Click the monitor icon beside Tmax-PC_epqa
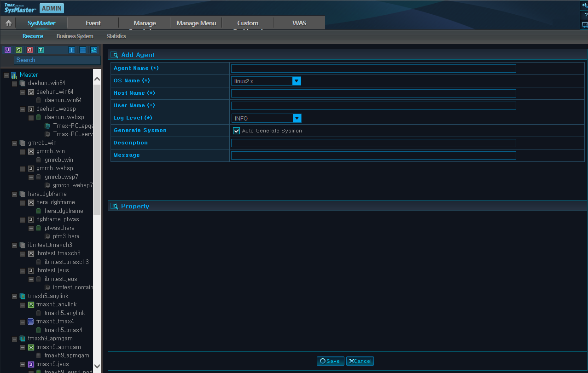Image resolution: width=588 pixels, height=373 pixels. click(x=47, y=126)
